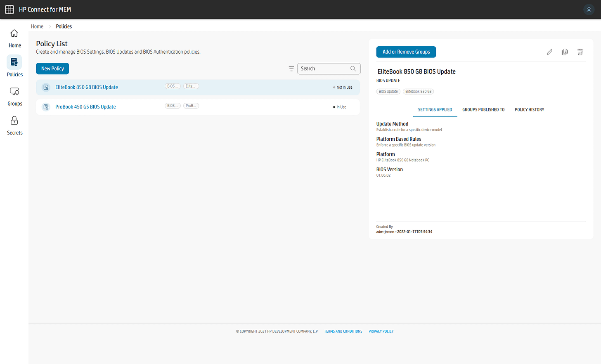Edit policy with the pencil icon
601x364 pixels.
(549, 52)
